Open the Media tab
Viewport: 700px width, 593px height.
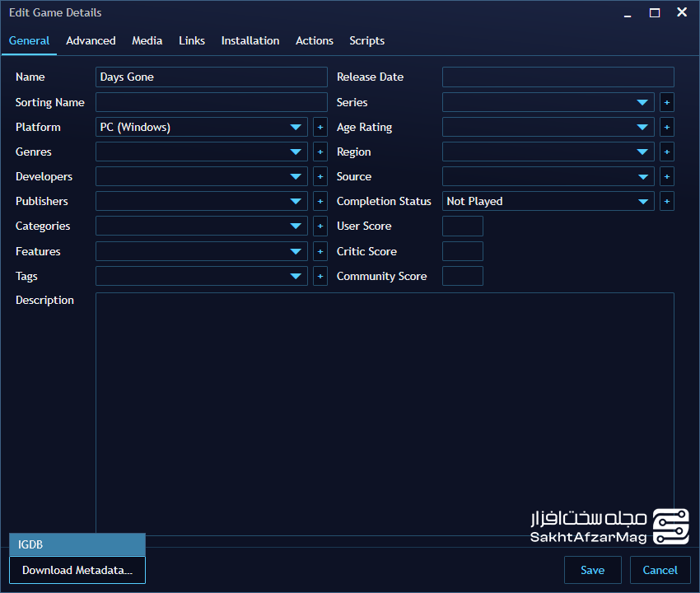pyautogui.click(x=147, y=40)
